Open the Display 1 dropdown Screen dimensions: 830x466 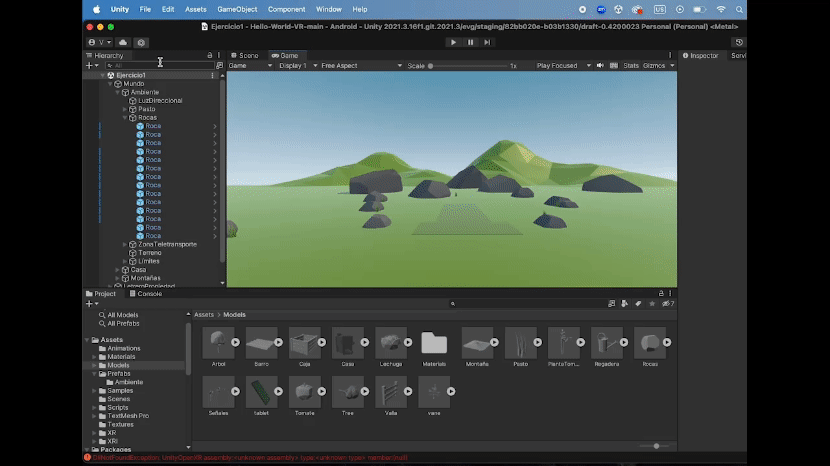tap(298, 66)
